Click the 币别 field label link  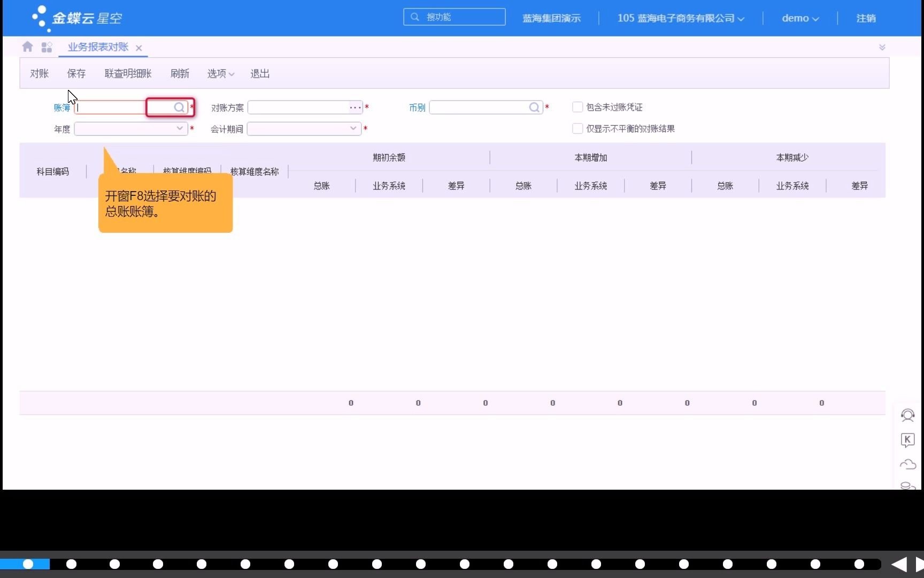[x=417, y=108]
